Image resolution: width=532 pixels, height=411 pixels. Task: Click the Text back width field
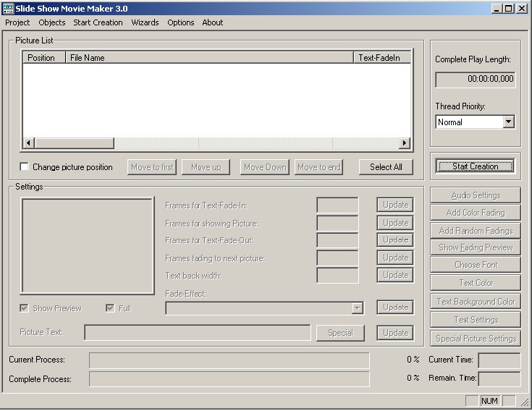337,276
